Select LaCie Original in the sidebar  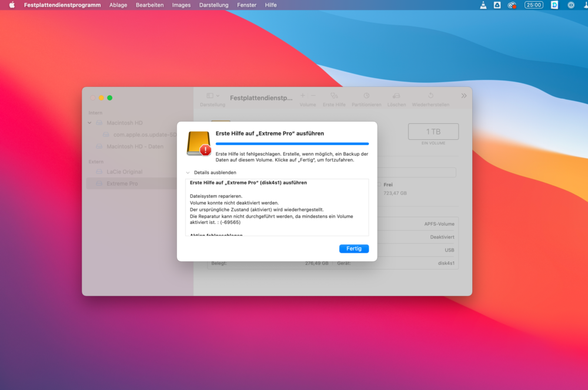click(x=125, y=172)
